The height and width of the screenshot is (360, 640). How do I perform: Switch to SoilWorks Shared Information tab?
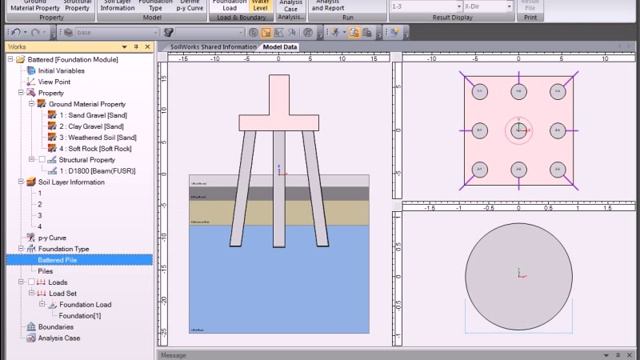213,47
